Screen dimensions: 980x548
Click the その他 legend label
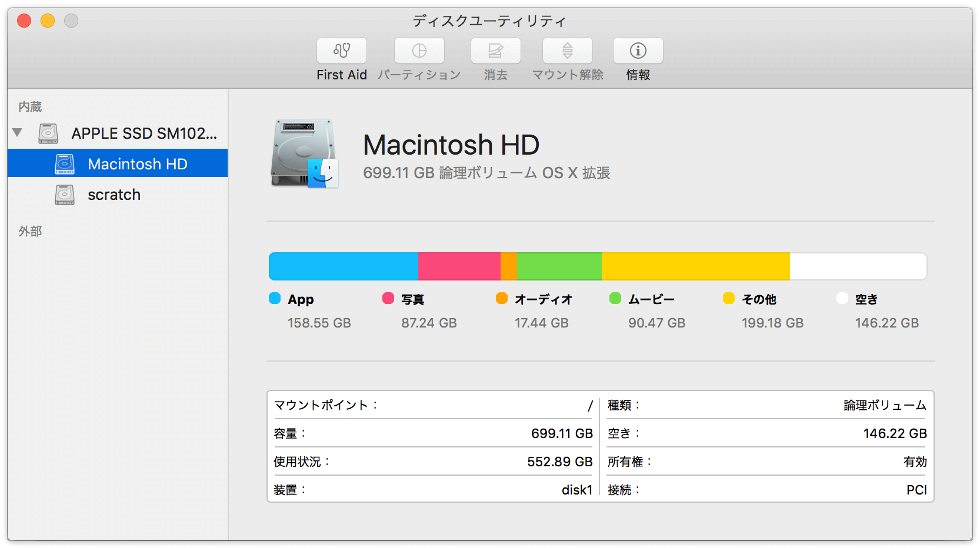click(x=759, y=299)
